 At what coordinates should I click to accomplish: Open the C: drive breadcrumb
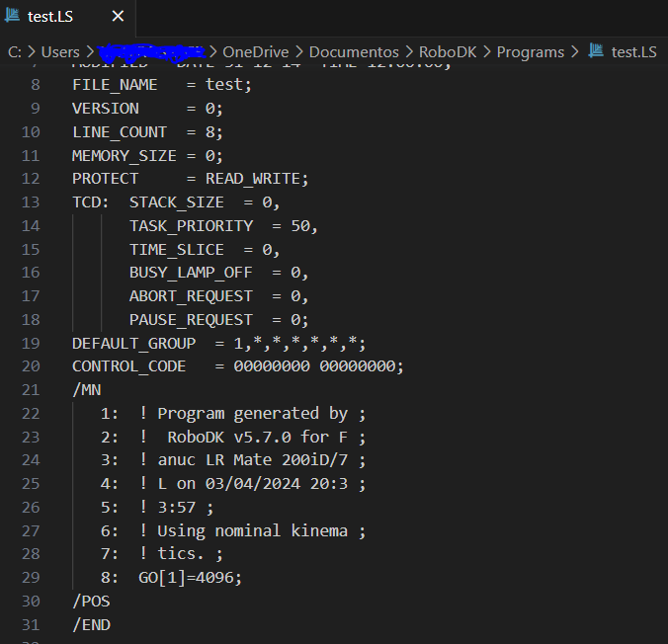pos(14,51)
